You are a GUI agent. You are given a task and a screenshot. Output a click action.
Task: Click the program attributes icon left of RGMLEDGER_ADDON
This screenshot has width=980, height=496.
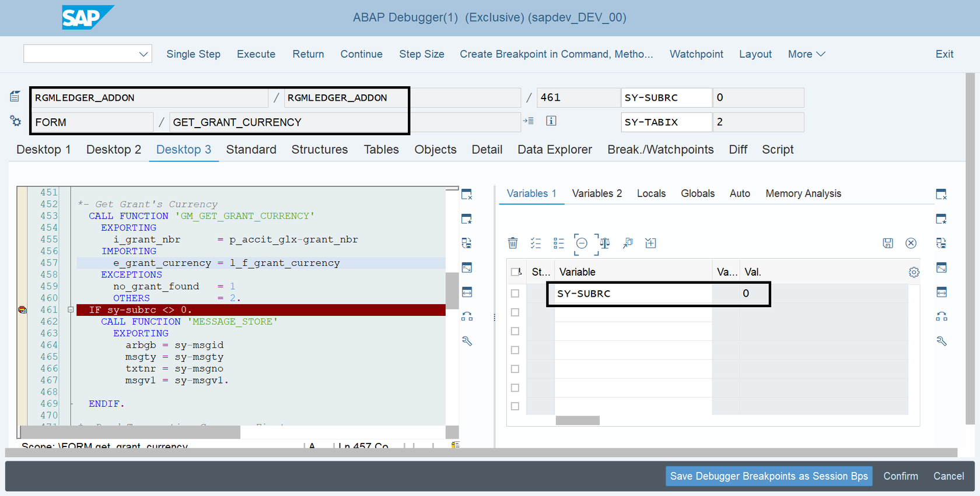pos(15,97)
